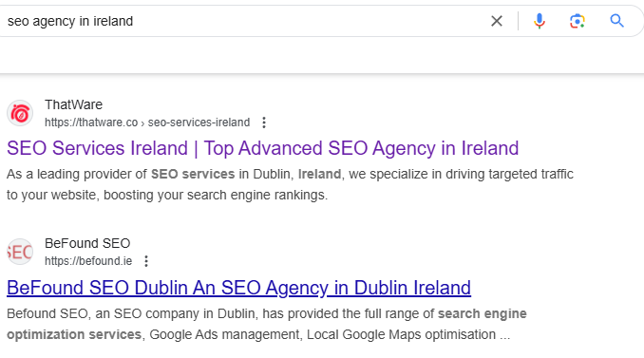Click the ThatWare site name

tap(73, 104)
